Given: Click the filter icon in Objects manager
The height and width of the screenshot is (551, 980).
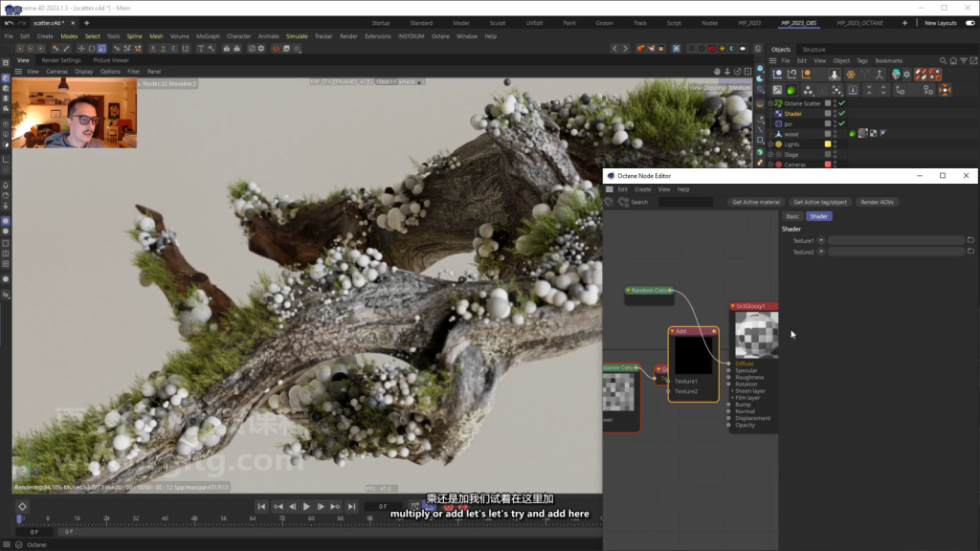Looking at the screenshot, I should click(x=963, y=60).
